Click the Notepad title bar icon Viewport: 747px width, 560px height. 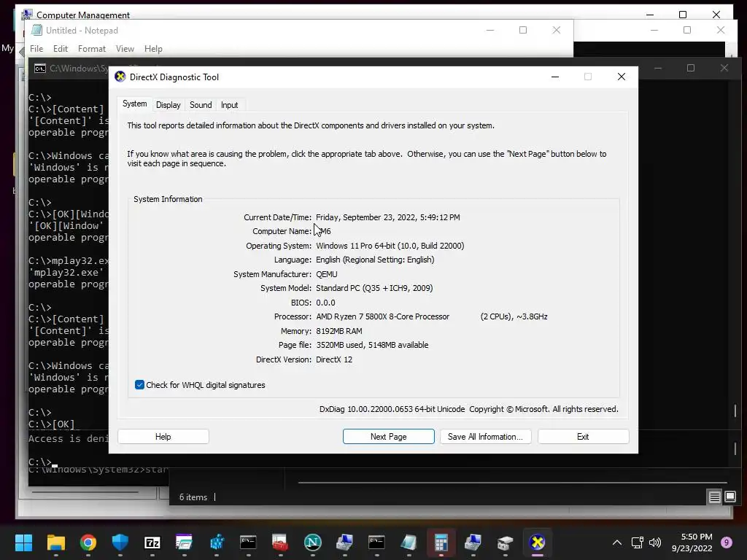(36, 30)
